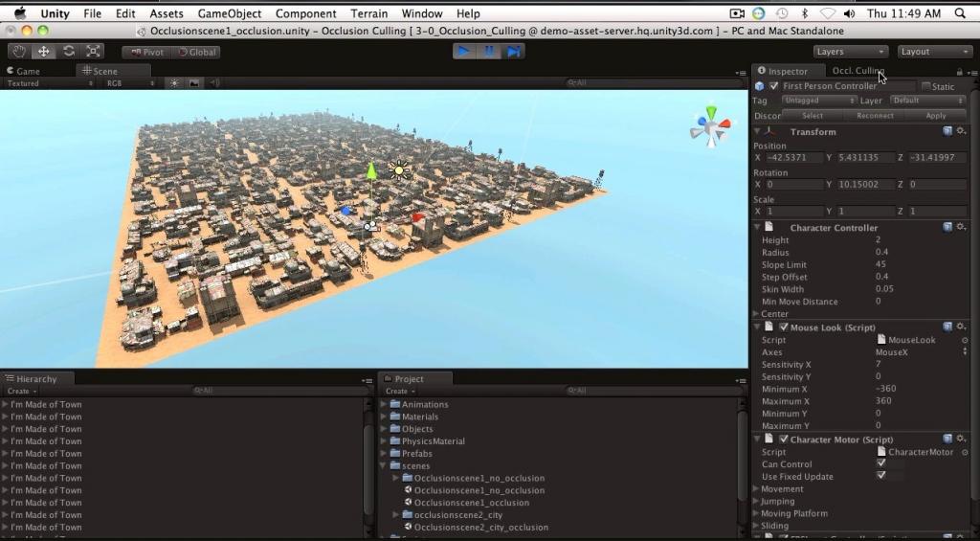
Task: Select the Scale tool in toolbar
Action: pyautogui.click(x=93, y=52)
